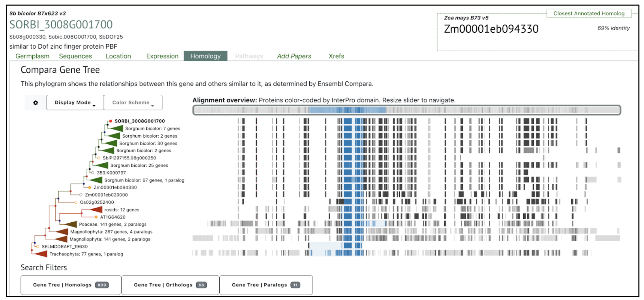Toggle the Gene Tree Homologs filter

(71, 285)
